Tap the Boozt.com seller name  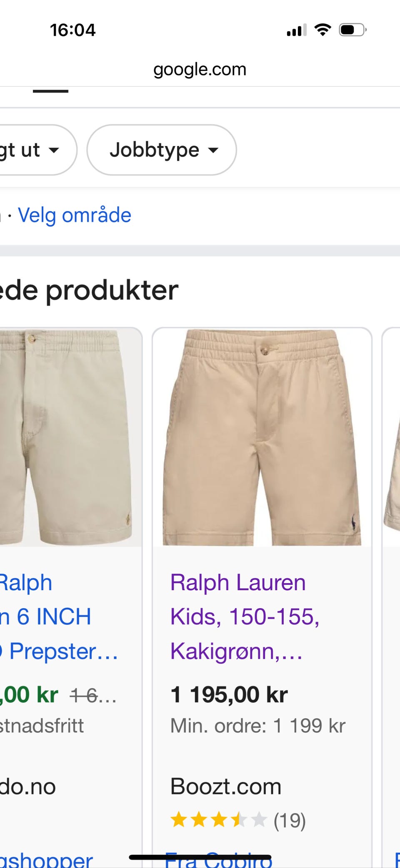(x=226, y=786)
